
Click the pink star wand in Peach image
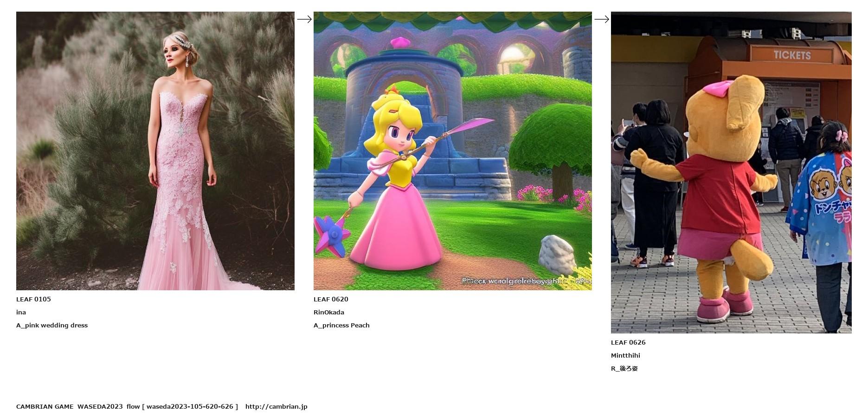331,235
